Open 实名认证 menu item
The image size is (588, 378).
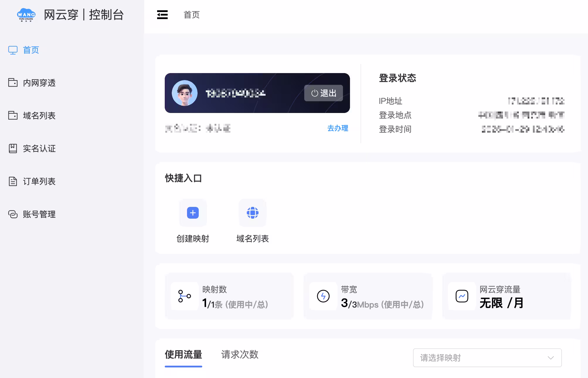tap(39, 148)
